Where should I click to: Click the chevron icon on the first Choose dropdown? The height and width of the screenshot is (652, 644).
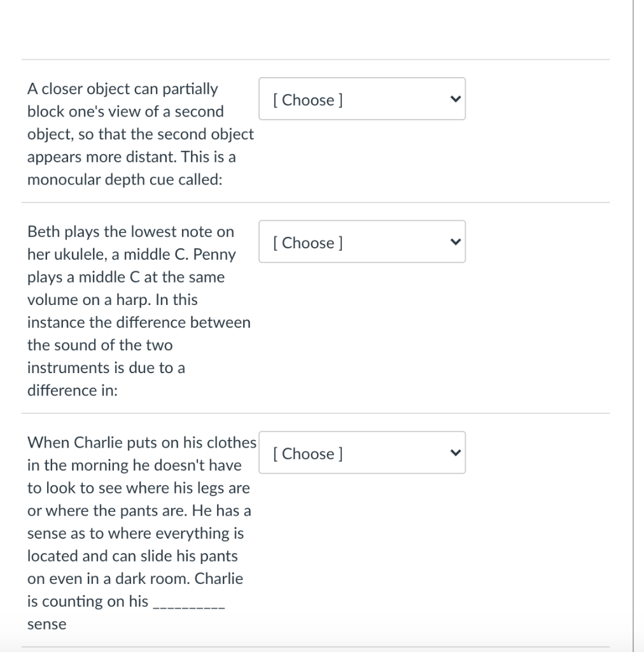456,99
